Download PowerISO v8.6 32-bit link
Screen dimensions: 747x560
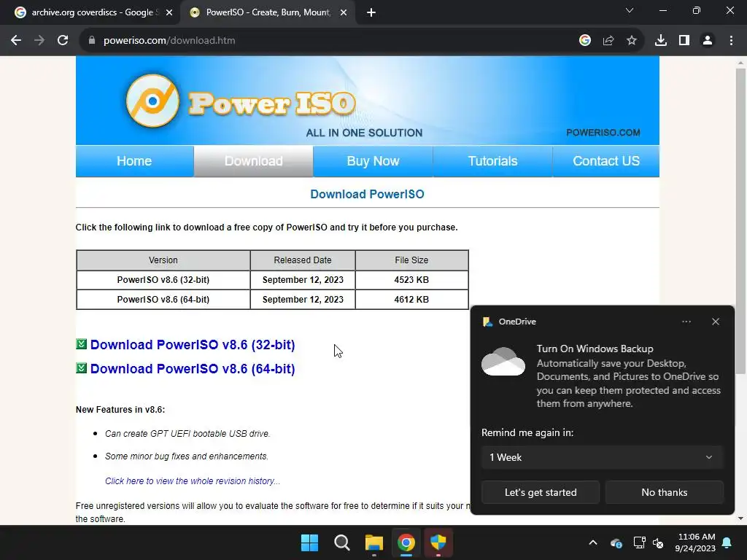coord(193,345)
